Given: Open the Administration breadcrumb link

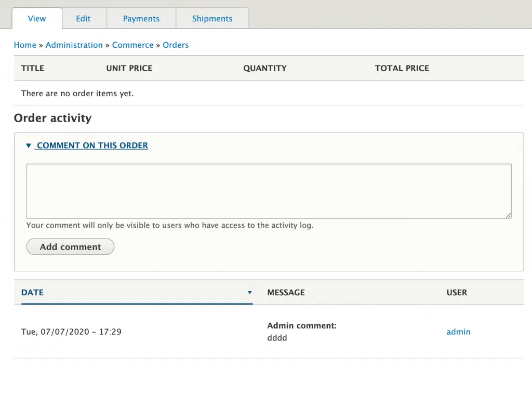Looking at the screenshot, I should [74, 45].
